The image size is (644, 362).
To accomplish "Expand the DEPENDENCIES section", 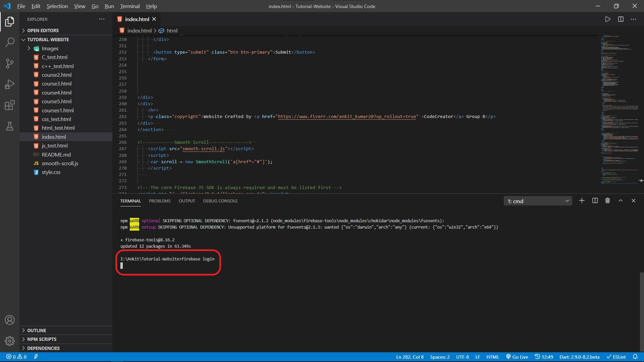I will tap(66, 348).
